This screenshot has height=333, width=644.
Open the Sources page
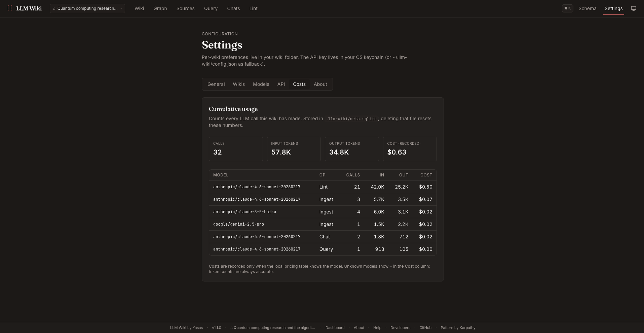pyautogui.click(x=185, y=8)
